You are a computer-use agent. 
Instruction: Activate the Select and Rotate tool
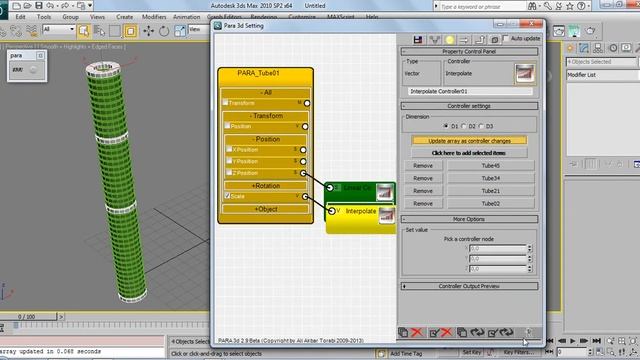click(x=164, y=31)
